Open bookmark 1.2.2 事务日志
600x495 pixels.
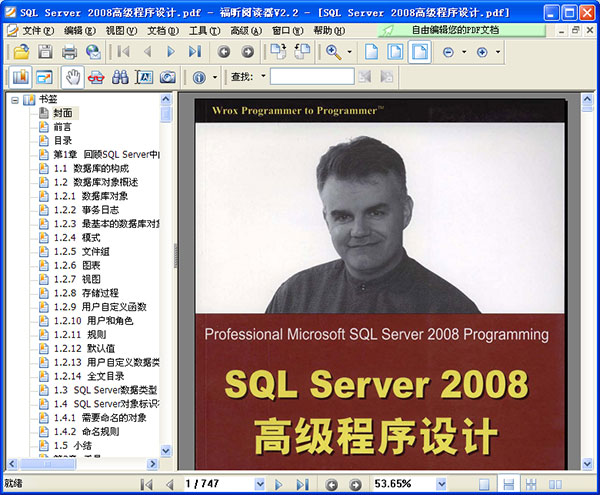click(86, 210)
